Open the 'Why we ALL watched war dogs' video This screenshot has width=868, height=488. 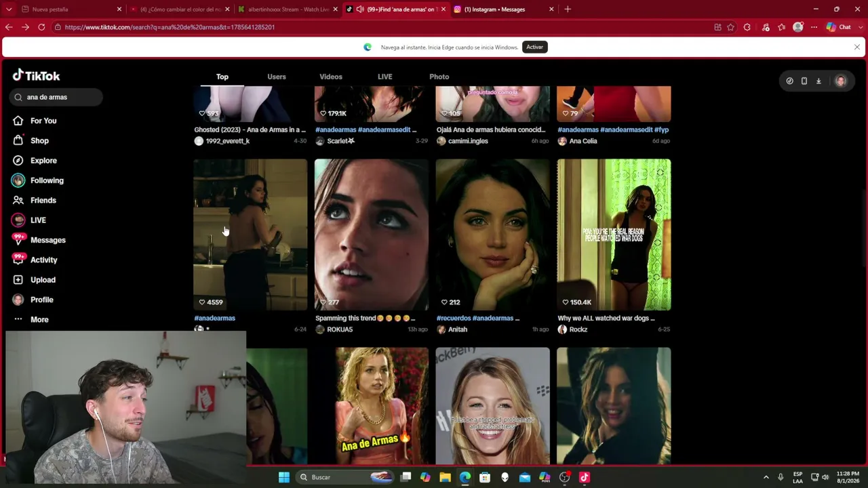[614, 235]
